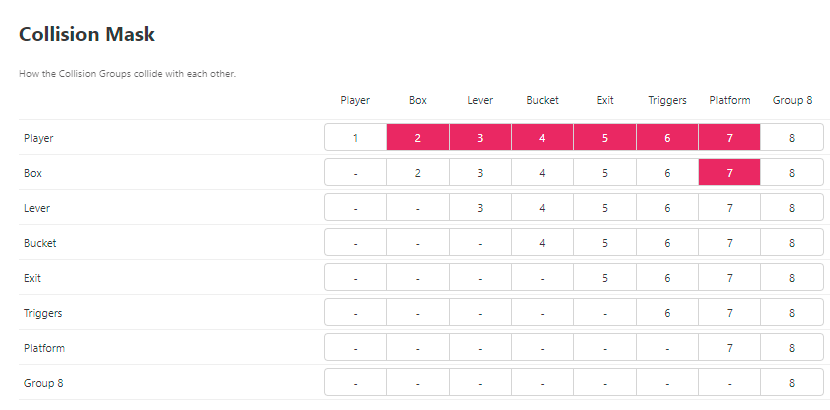Enable Box row Lever cell 3
The width and height of the screenshot is (830, 410).
[x=480, y=173]
